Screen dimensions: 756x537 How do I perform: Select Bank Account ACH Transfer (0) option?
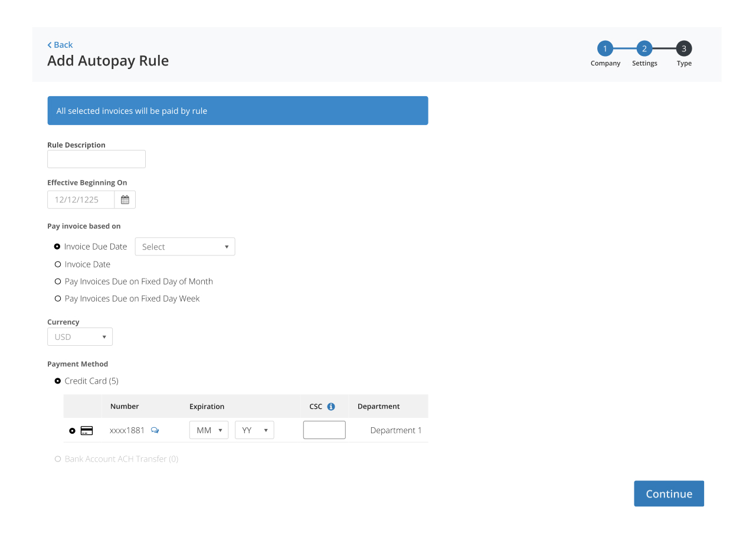click(x=58, y=459)
